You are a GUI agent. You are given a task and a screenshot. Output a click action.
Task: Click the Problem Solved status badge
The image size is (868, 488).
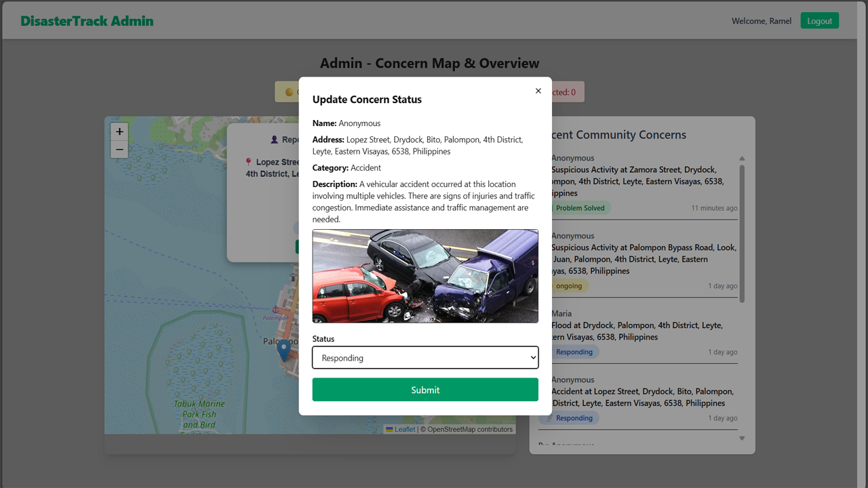click(x=579, y=208)
